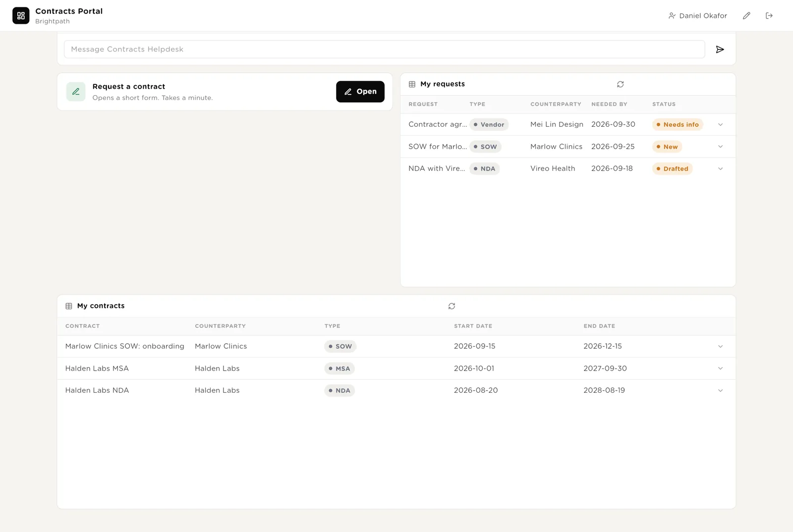Click the STATUS column header
The image size is (793, 532).
[x=664, y=105]
